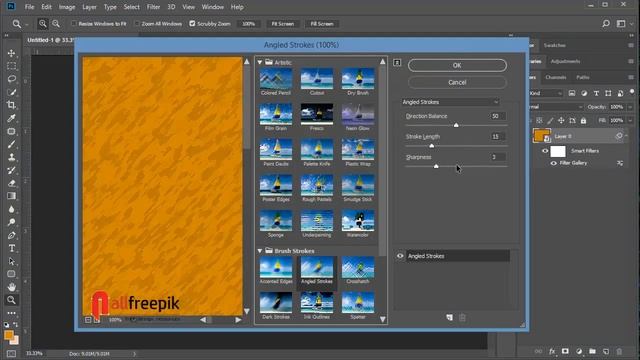Collapse the Brush Strokes filter folder

click(x=260, y=251)
